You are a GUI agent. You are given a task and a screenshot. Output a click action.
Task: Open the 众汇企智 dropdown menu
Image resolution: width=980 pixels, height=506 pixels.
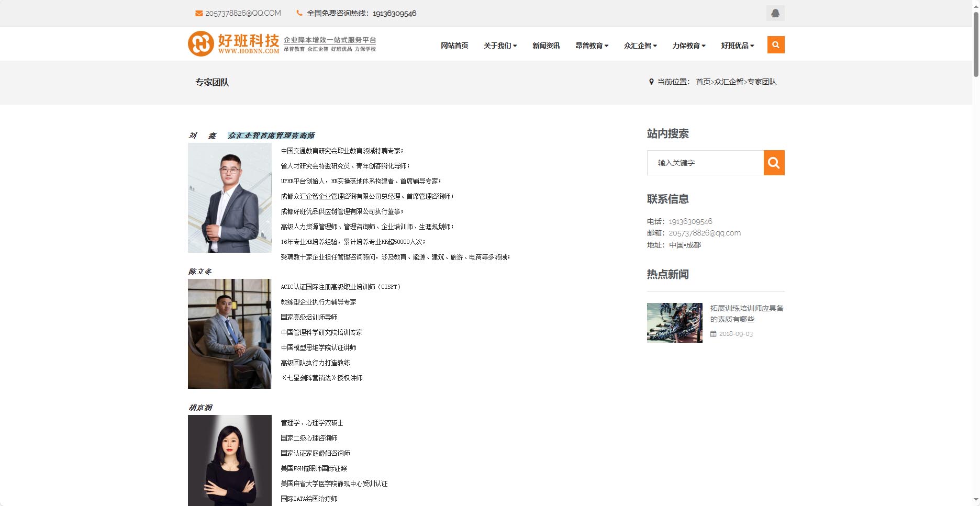[x=640, y=46]
